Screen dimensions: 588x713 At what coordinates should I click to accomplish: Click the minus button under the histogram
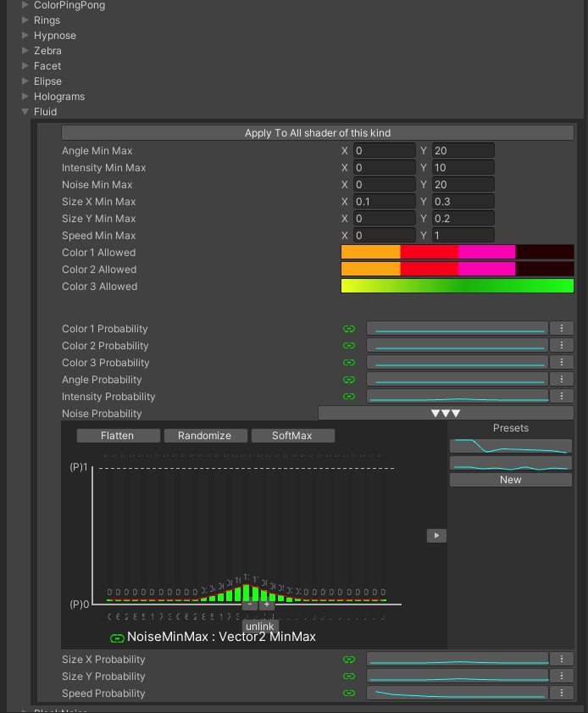tap(249, 604)
